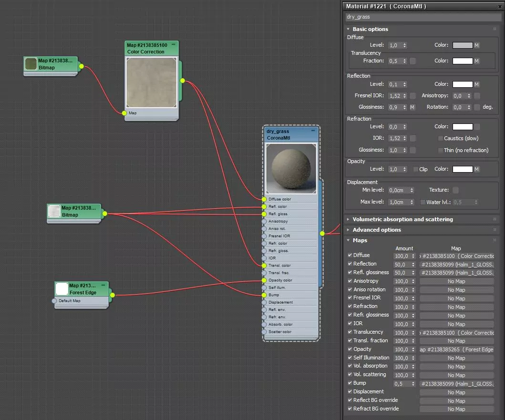Collapse the Color Correction node with minus icon
505x420 pixels.
pos(174,44)
